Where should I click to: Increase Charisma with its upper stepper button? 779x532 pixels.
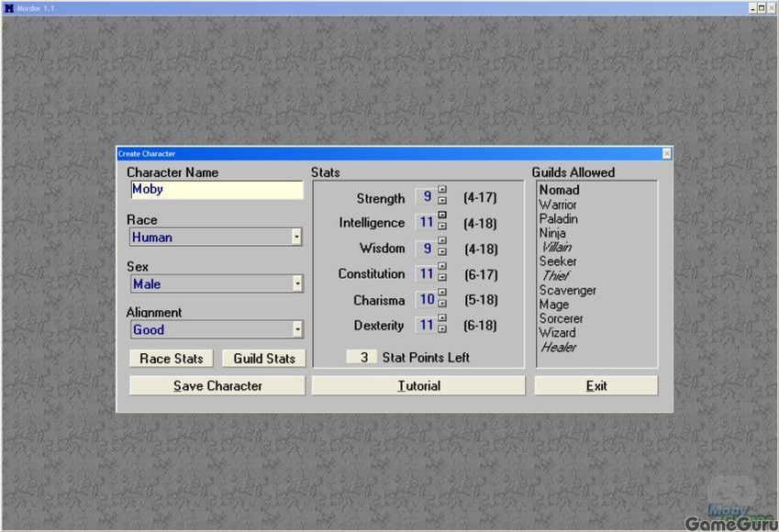point(441,292)
